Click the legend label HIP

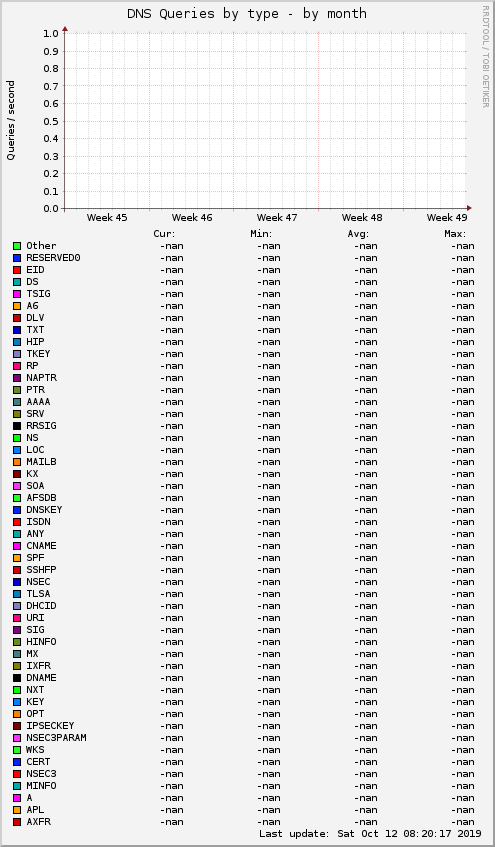click(x=35, y=342)
